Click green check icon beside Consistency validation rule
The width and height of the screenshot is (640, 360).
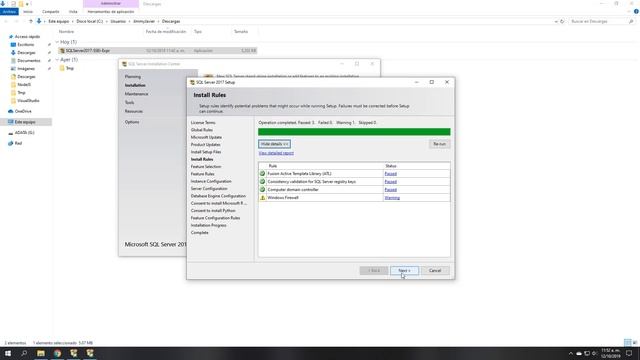(x=262, y=182)
